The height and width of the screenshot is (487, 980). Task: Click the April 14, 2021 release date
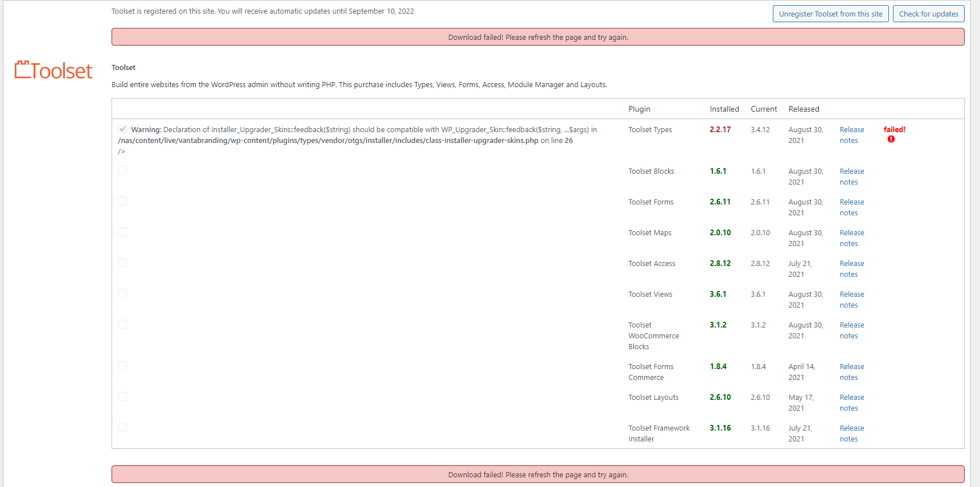click(801, 372)
